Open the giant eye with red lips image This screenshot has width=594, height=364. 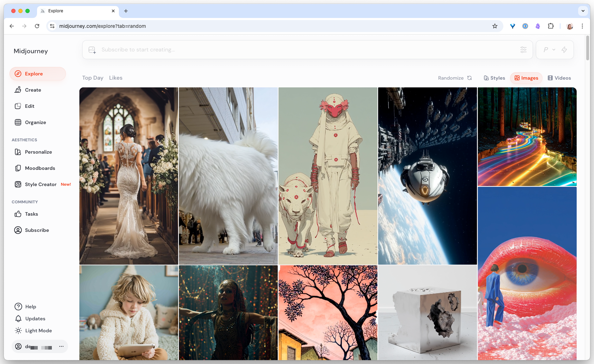pos(527,273)
